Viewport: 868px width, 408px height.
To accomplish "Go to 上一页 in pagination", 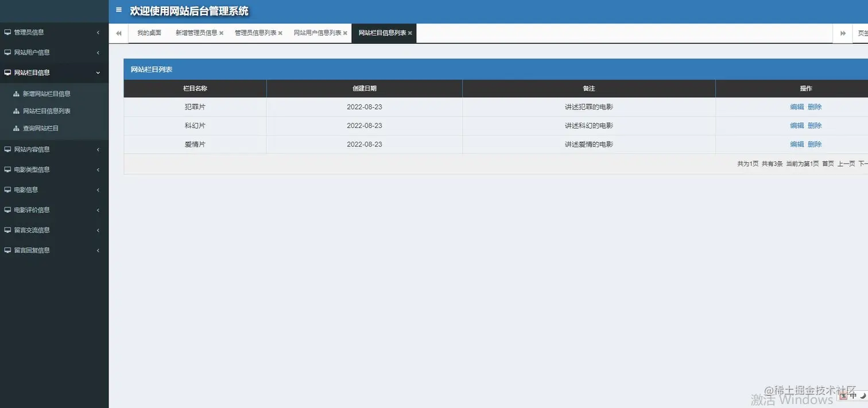I will point(846,164).
